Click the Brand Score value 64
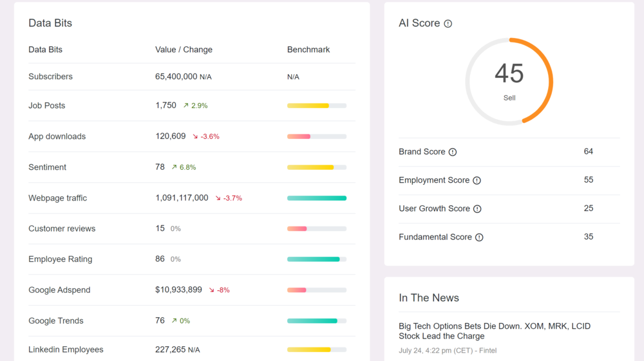Screen dimensions: 644x361 coord(589,151)
